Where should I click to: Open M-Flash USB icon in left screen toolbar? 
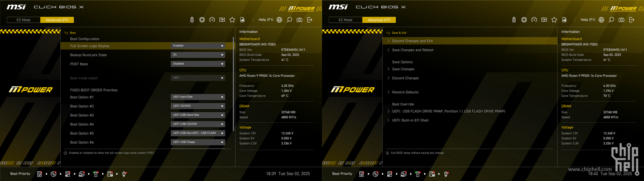coord(192,20)
